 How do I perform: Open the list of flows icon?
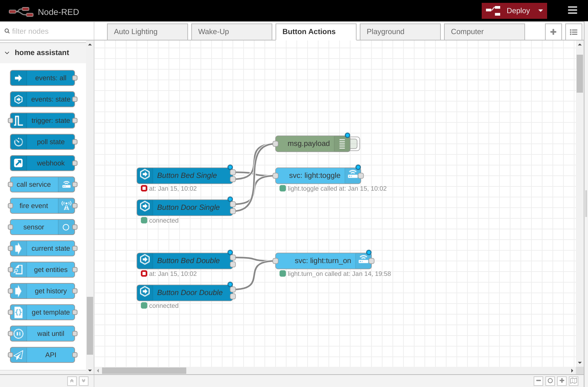(573, 32)
